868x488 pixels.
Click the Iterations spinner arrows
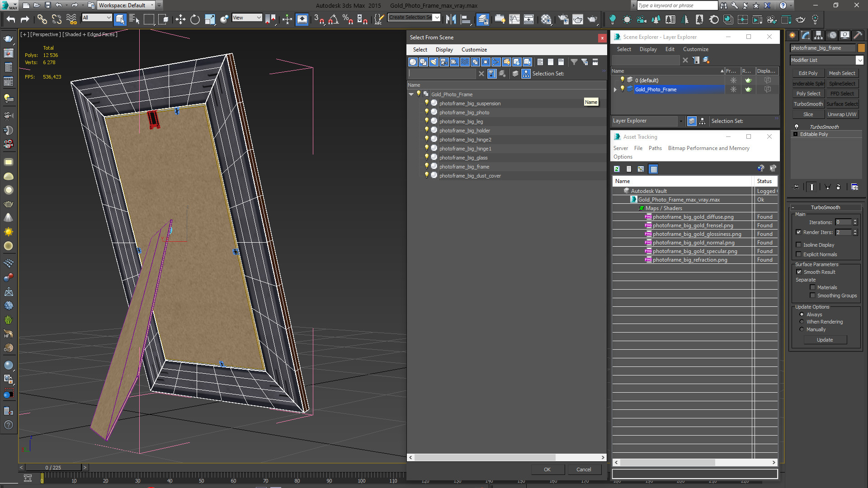coord(855,222)
